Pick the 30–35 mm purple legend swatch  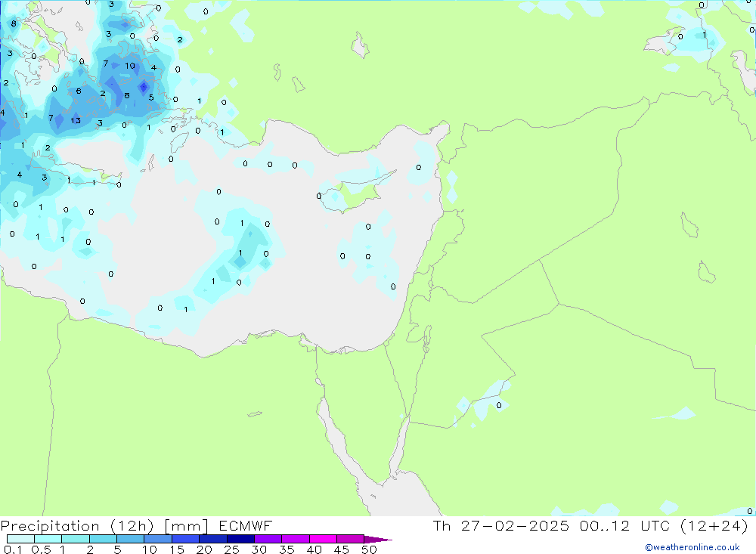[x=268, y=539]
